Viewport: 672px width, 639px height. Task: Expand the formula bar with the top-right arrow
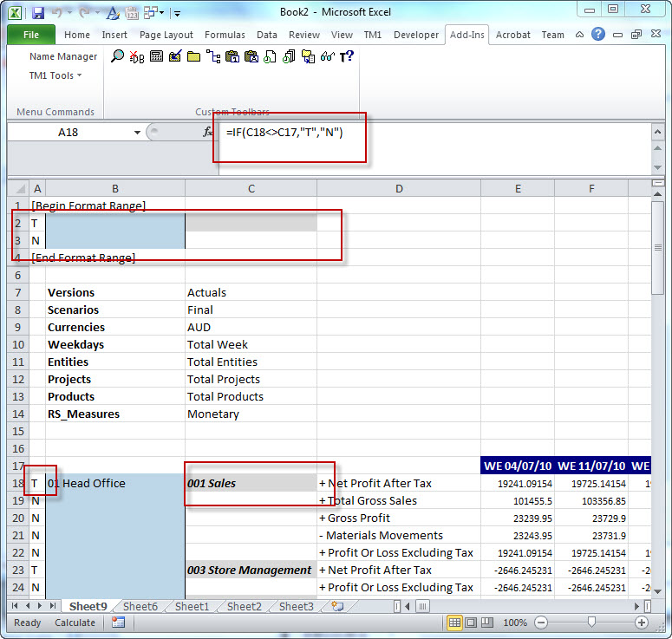pos(657,133)
